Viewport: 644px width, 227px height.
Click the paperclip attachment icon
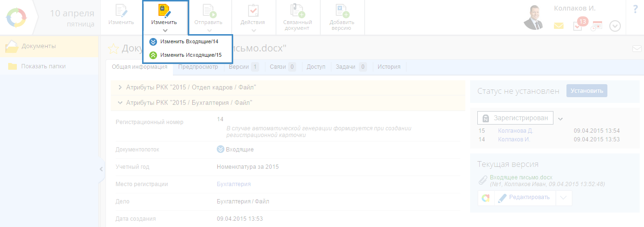[483, 180]
